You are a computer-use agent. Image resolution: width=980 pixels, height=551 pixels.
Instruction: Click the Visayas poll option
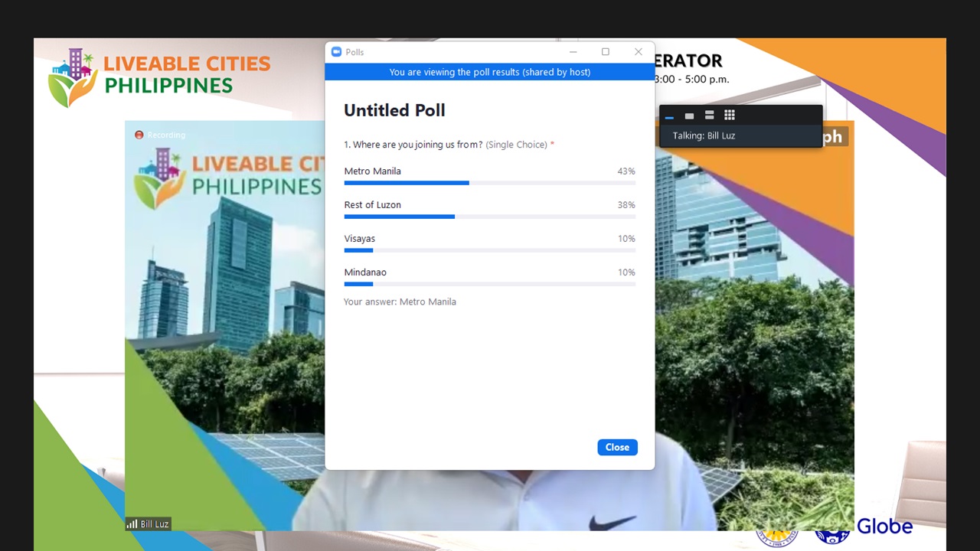[360, 239]
